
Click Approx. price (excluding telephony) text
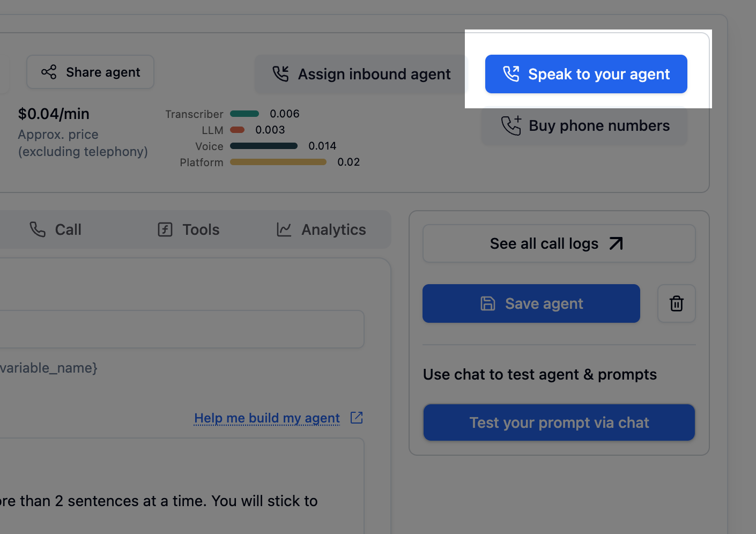(x=83, y=143)
